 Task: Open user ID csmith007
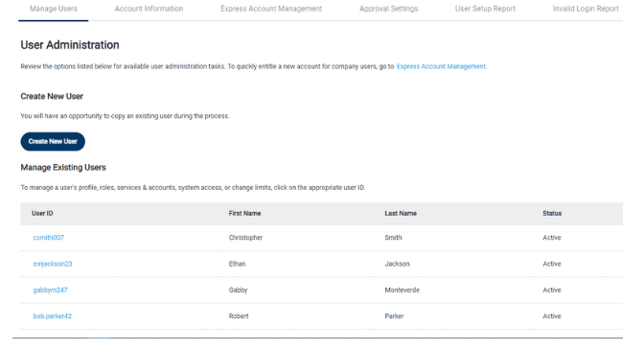[x=49, y=238]
